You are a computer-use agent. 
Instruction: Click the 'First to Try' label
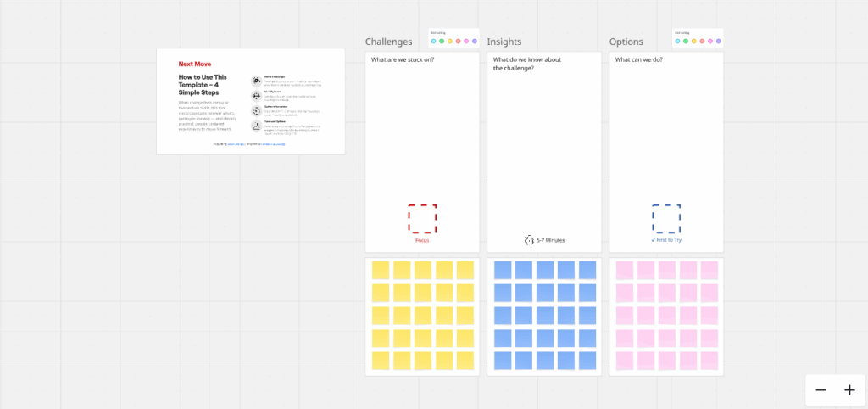click(666, 240)
